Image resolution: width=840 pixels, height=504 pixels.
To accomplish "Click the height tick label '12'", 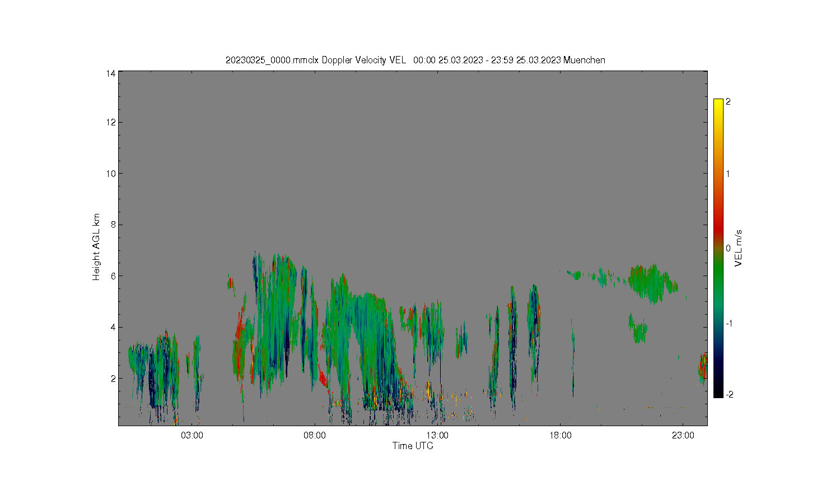I will pyautogui.click(x=111, y=122).
